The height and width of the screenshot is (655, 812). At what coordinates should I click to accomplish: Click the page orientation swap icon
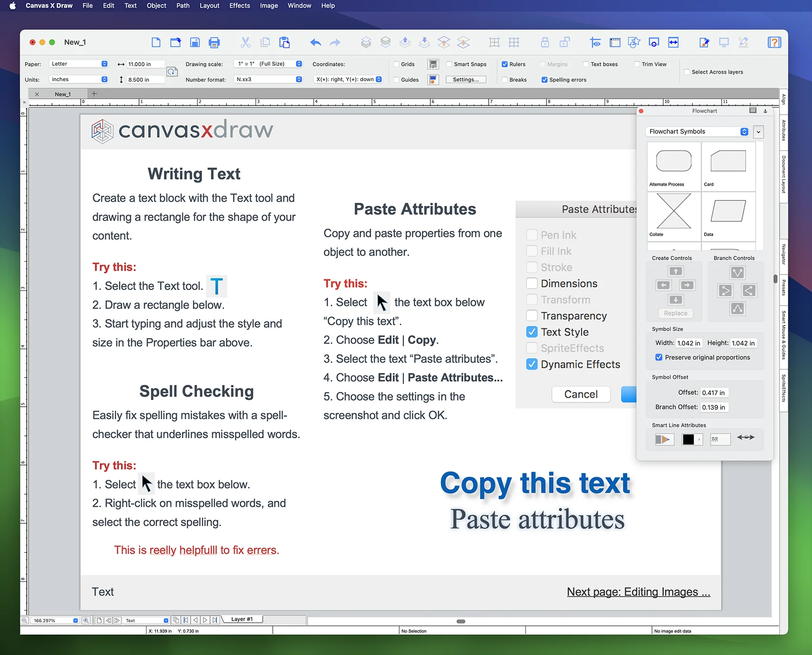(172, 72)
